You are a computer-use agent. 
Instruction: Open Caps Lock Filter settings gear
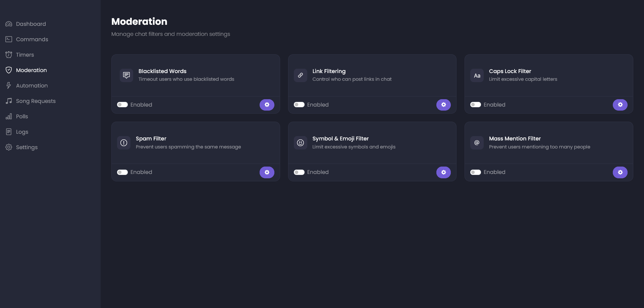click(x=620, y=105)
